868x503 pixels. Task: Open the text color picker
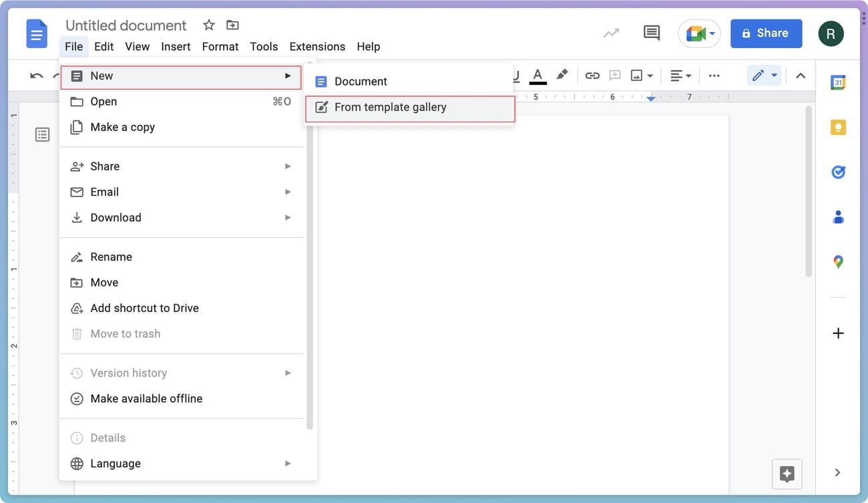pyautogui.click(x=537, y=75)
